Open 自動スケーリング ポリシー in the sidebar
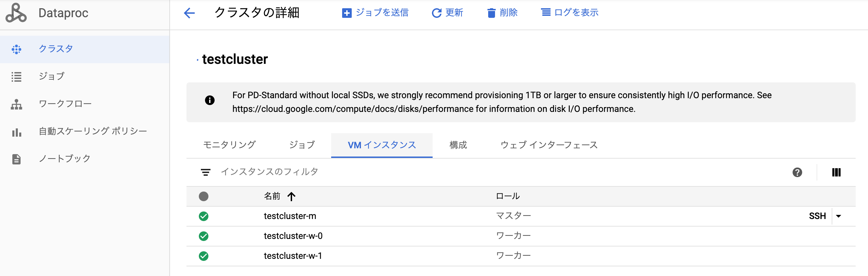 click(x=93, y=131)
